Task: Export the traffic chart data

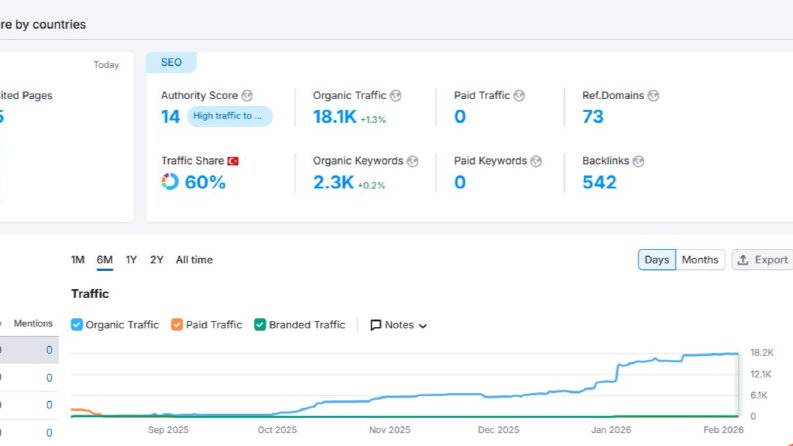Action: [762, 260]
